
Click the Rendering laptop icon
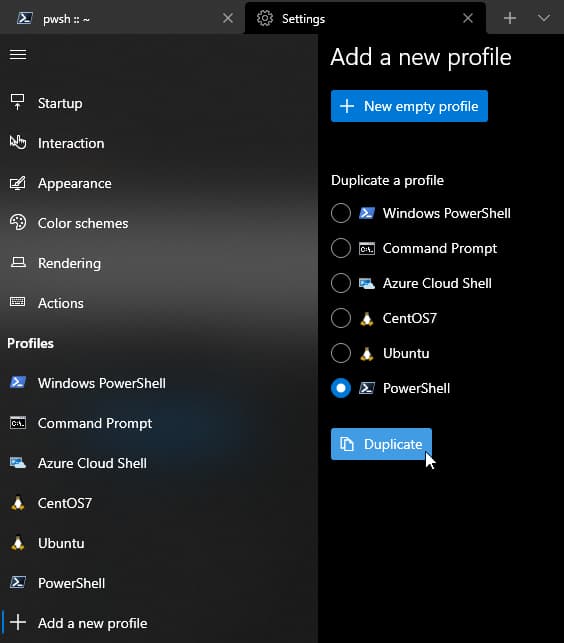[18, 262]
